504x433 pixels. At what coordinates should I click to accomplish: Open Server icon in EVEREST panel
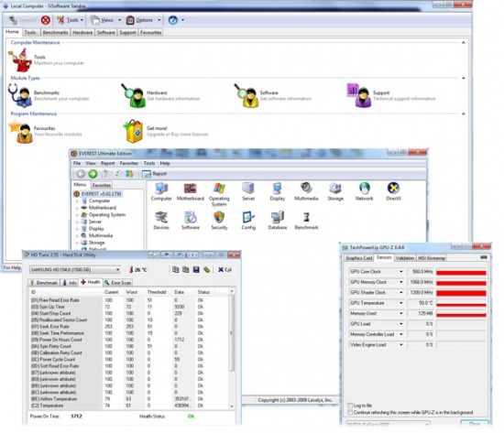248,189
